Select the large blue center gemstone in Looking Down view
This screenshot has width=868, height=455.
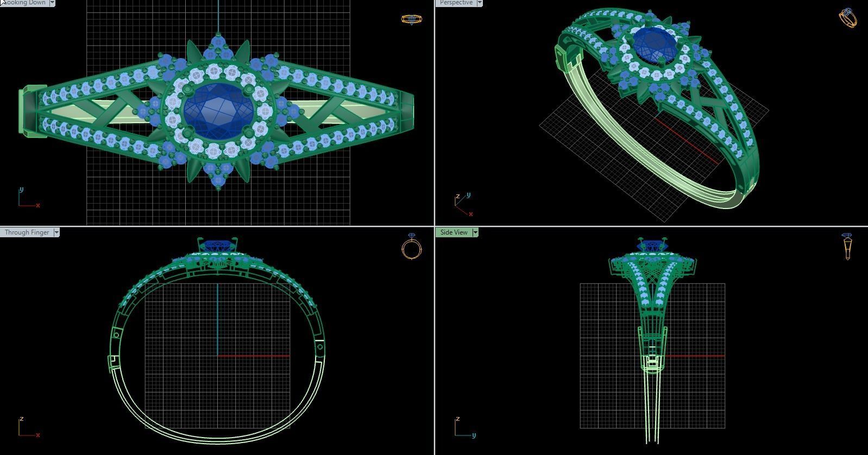point(219,111)
